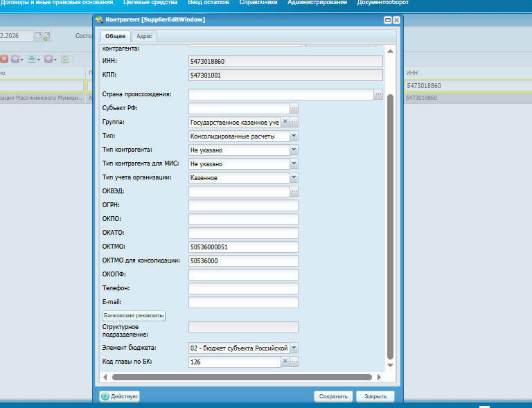Image resolution: width=532 pixels, height=408 pixels.
Task: Open Код главы по БК lookup ellipsis button
Action: point(294,361)
